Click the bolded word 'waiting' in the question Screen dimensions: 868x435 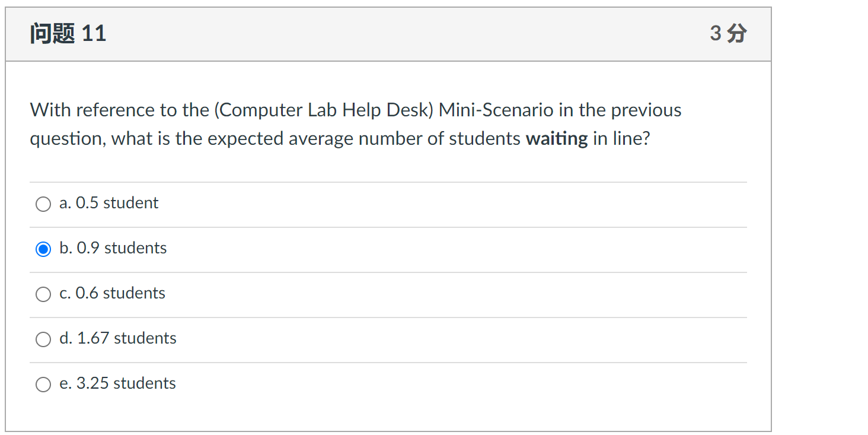click(x=556, y=138)
